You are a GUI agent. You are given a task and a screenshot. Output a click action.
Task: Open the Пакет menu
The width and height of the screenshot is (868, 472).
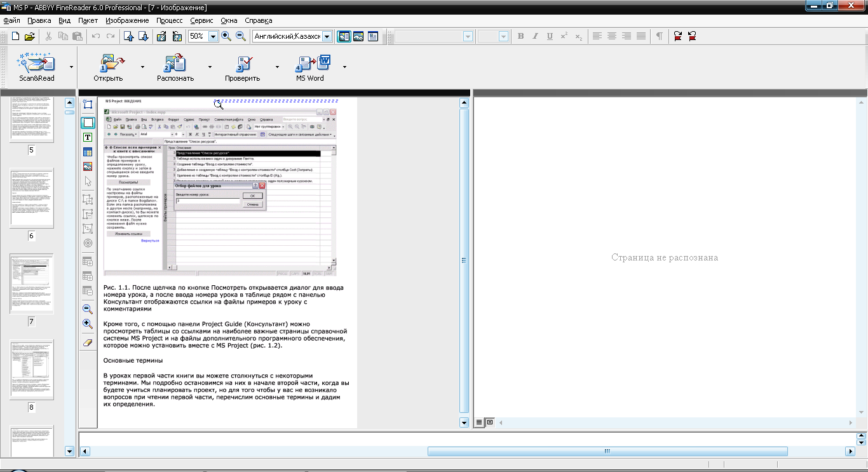(x=88, y=20)
